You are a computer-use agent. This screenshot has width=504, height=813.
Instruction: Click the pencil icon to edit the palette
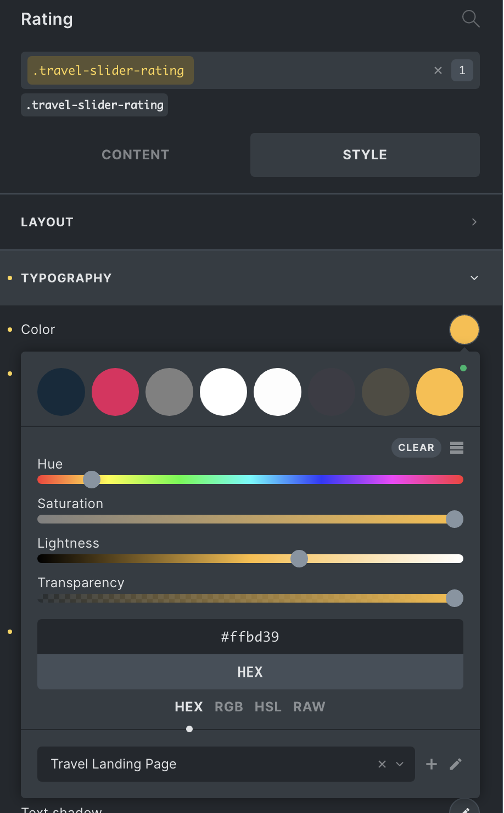[456, 764]
